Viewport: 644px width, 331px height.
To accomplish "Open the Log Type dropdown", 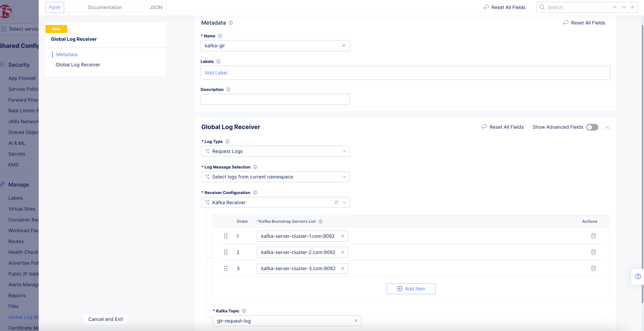I will click(x=275, y=151).
